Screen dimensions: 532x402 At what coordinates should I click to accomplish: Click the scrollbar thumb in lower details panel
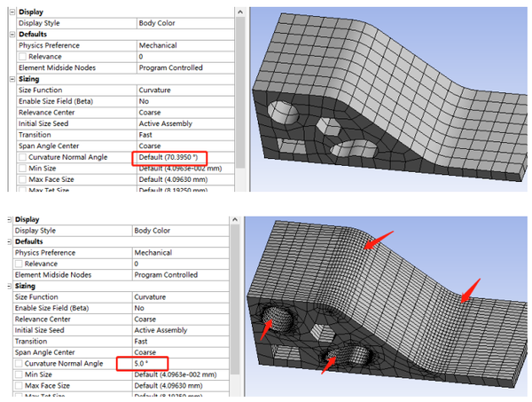point(235,299)
